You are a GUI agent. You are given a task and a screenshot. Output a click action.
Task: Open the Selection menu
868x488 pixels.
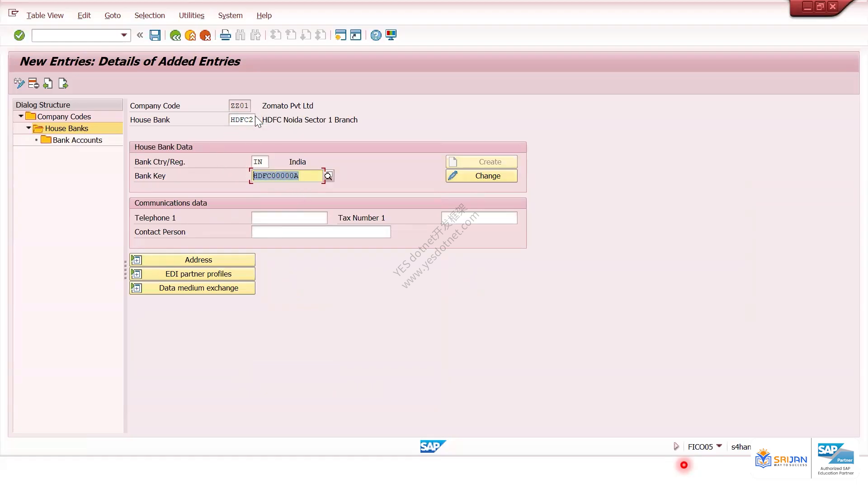click(150, 15)
